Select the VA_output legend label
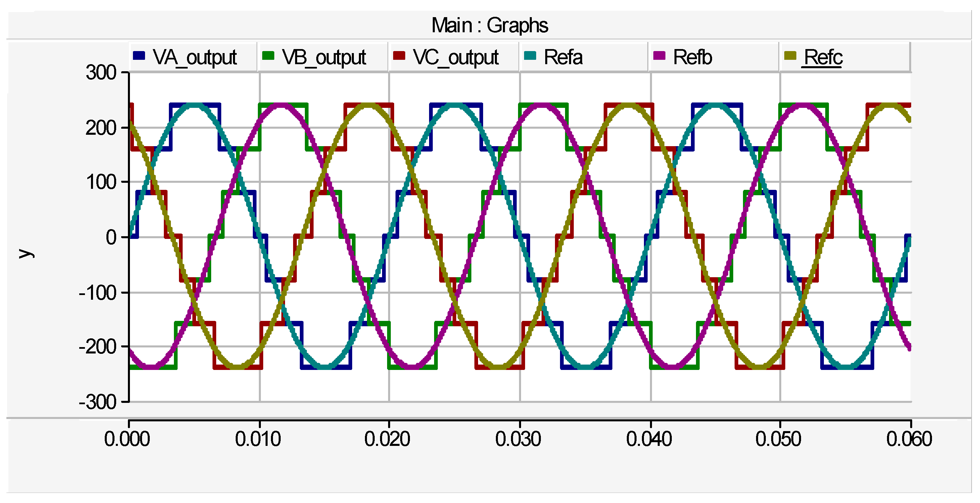The image size is (980, 503). (195, 57)
